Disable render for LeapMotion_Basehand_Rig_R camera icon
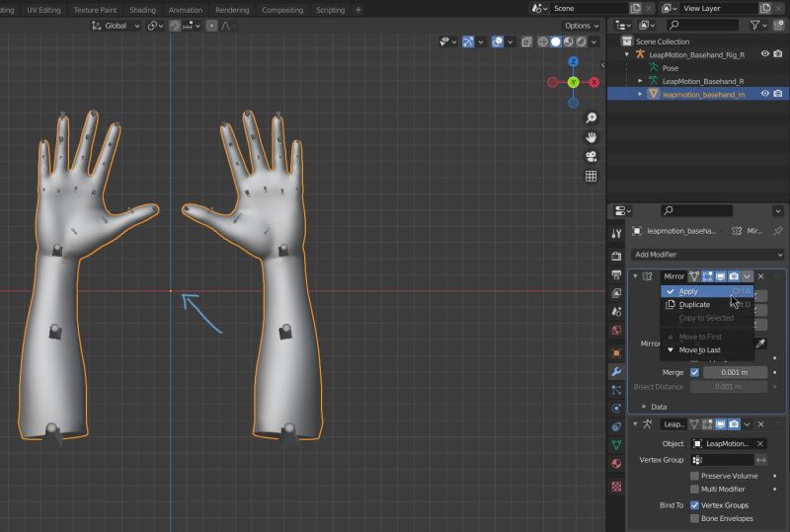Image resolution: width=790 pixels, height=532 pixels. [778, 54]
